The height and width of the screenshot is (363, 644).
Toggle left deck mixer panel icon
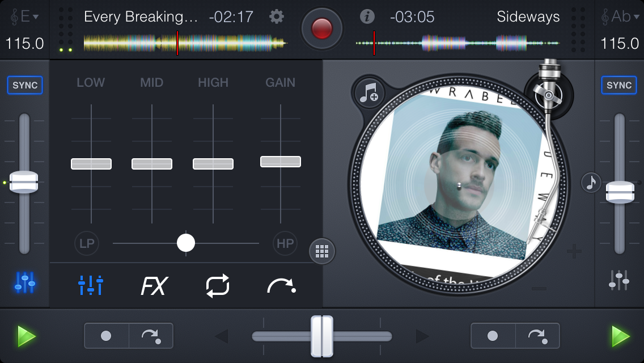[24, 282]
